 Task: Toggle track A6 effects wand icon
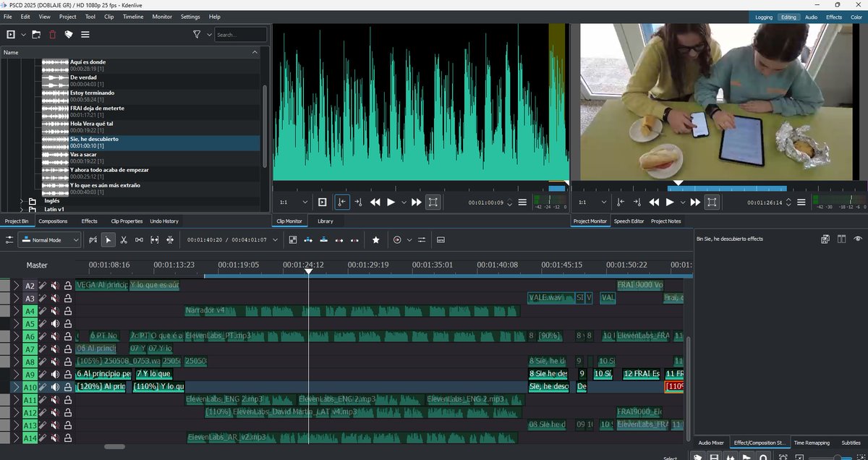pos(43,336)
